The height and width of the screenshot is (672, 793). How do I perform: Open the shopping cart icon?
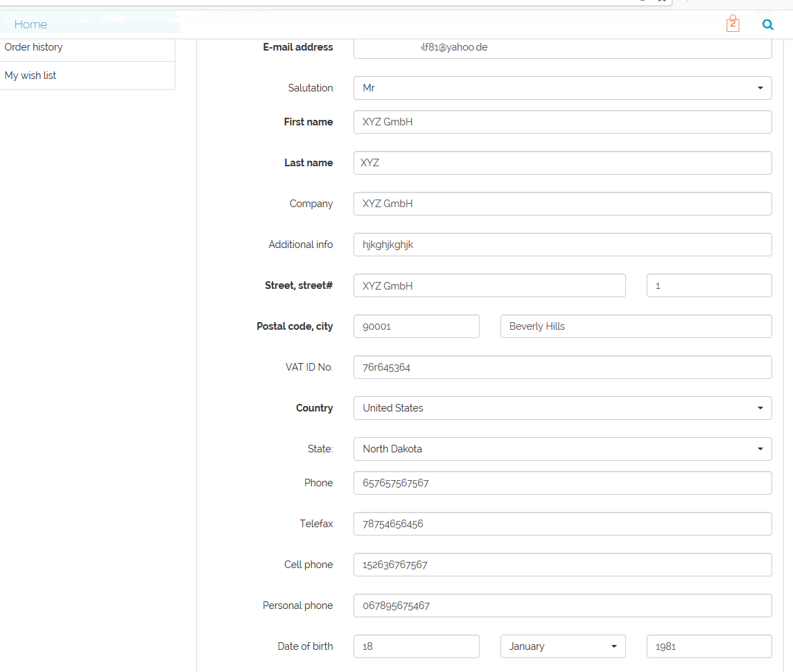point(733,24)
